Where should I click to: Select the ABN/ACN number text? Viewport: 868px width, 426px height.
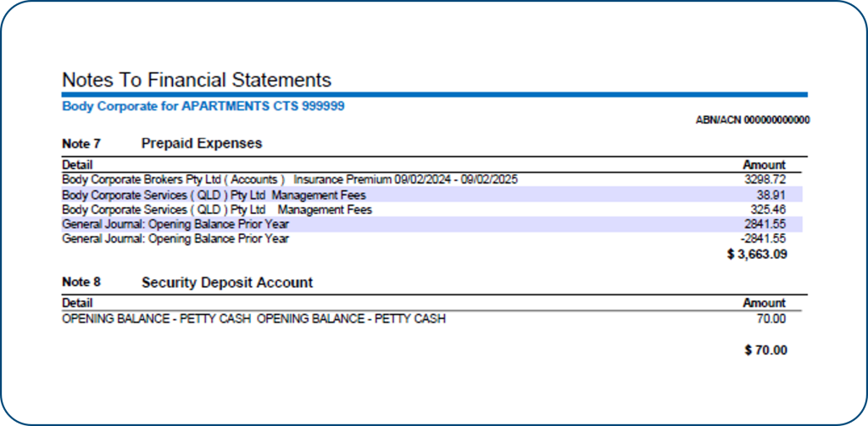pyautogui.click(x=752, y=121)
